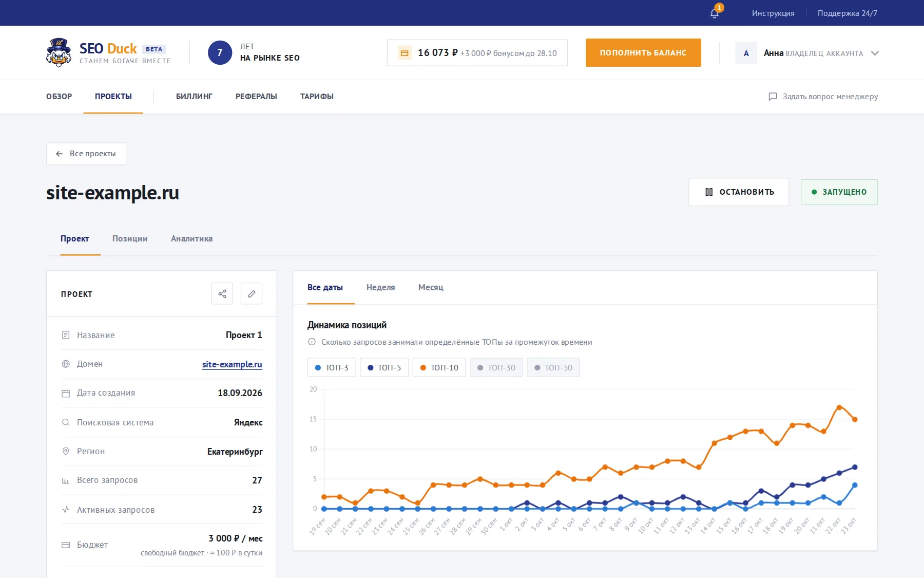Switch to the Аналитика tab
This screenshot has height=578, width=924.
pos(191,238)
